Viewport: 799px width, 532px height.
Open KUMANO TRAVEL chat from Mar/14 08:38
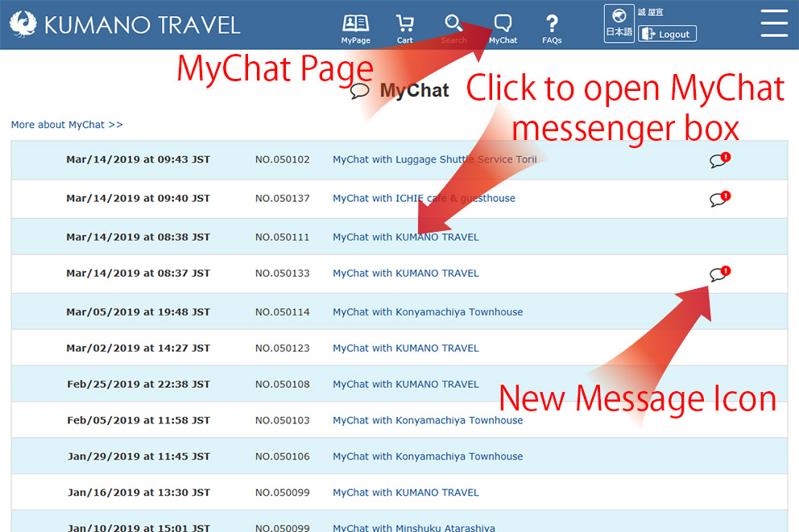(406, 237)
